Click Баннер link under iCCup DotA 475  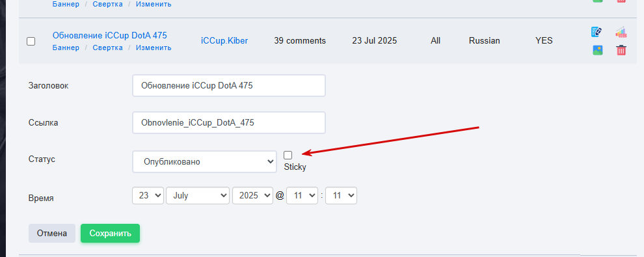pos(66,47)
